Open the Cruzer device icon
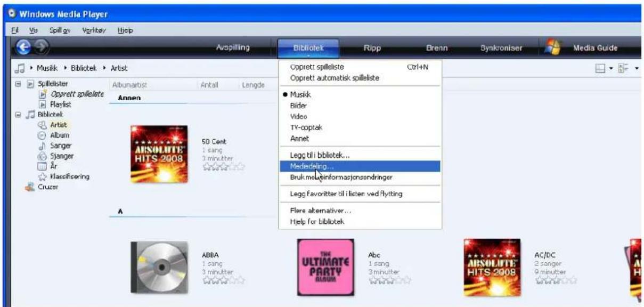 pyautogui.click(x=31, y=187)
